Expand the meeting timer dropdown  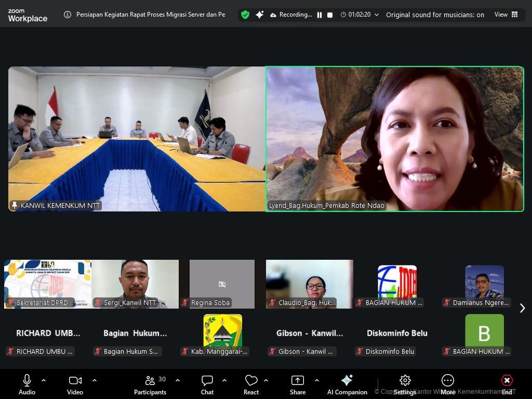(x=377, y=15)
